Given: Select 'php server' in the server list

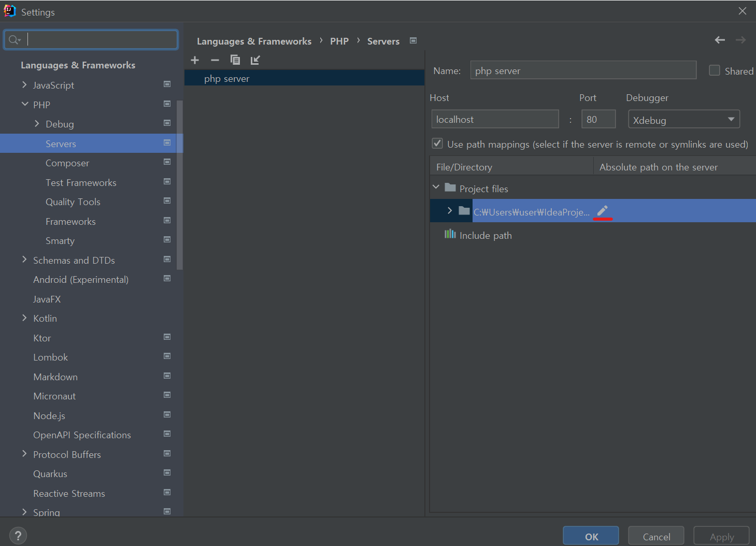Looking at the screenshot, I should [x=304, y=78].
